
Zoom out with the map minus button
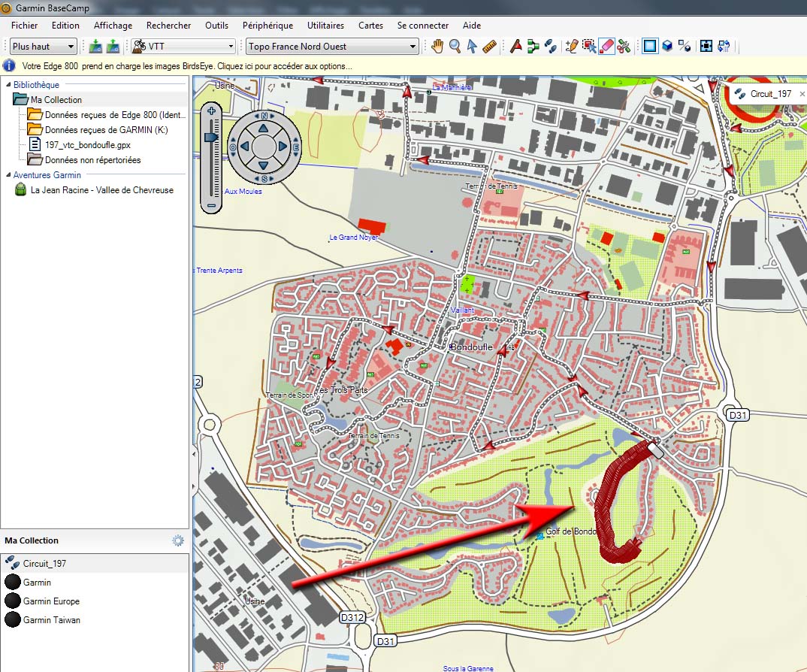pyautogui.click(x=212, y=205)
